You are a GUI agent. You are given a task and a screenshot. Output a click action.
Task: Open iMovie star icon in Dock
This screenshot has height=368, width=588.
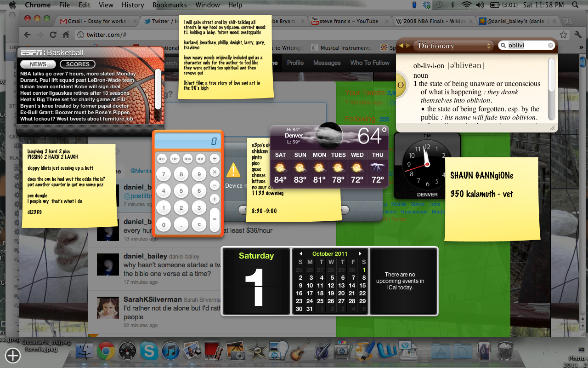(x=257, y=351)
